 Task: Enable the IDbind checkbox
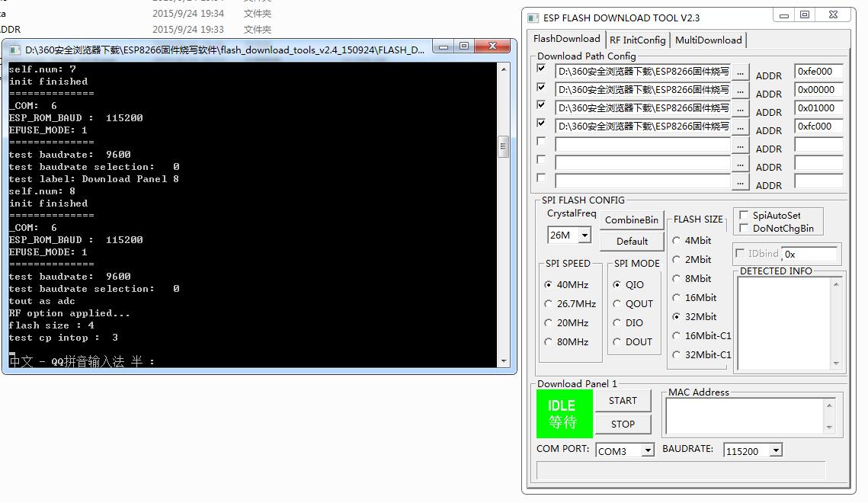tap(741, 254)
